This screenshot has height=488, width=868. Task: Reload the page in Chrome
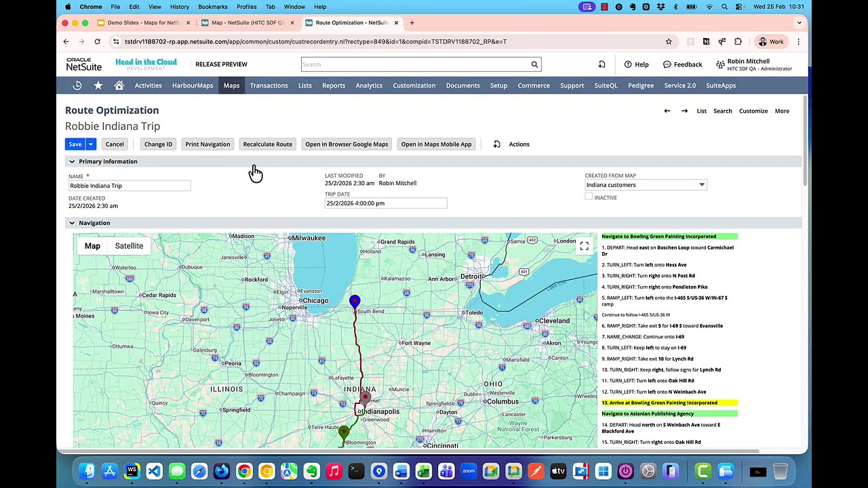(97, 41)
